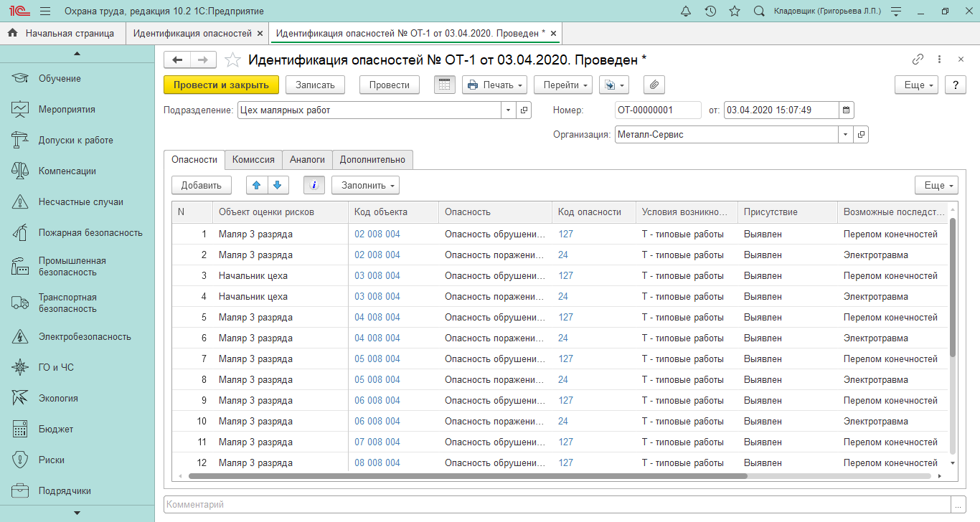Add document to favorites star
The image size is (980, 522).
pos(232,60)
